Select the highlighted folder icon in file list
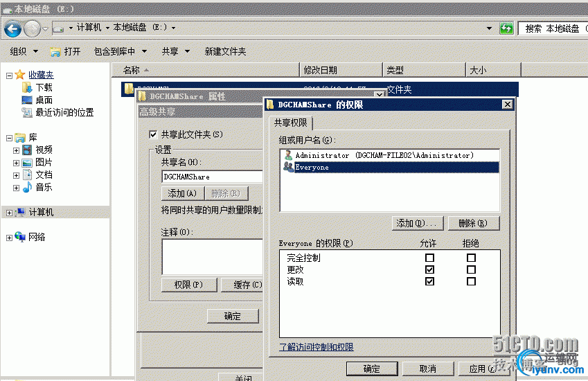588x381 pixels. pos(129,88)
